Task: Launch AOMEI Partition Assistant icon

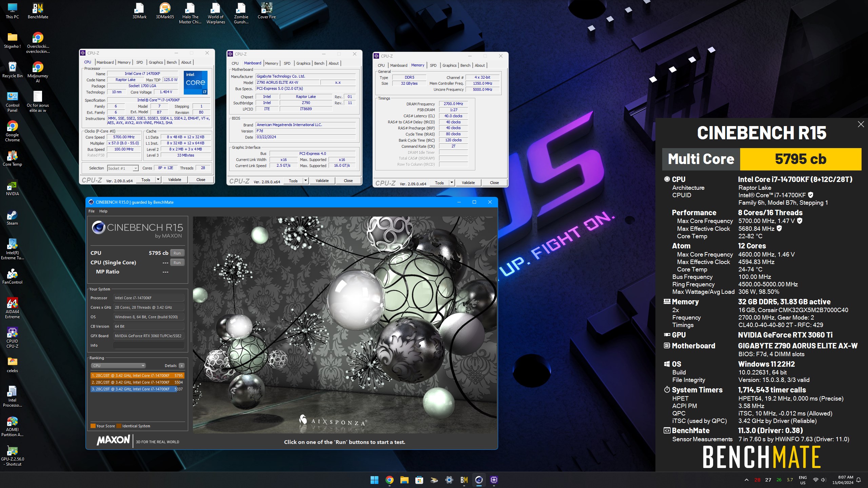Action: [x=12, y=426]
